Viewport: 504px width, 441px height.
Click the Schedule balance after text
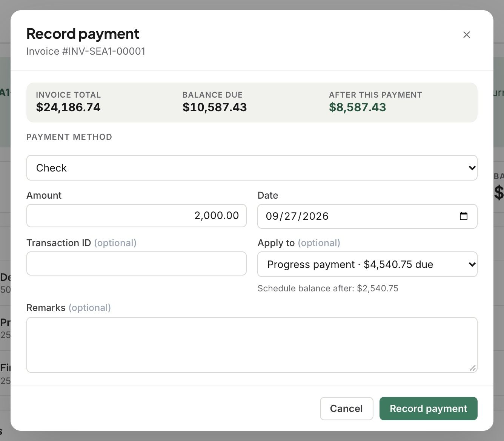pos(328,288)
